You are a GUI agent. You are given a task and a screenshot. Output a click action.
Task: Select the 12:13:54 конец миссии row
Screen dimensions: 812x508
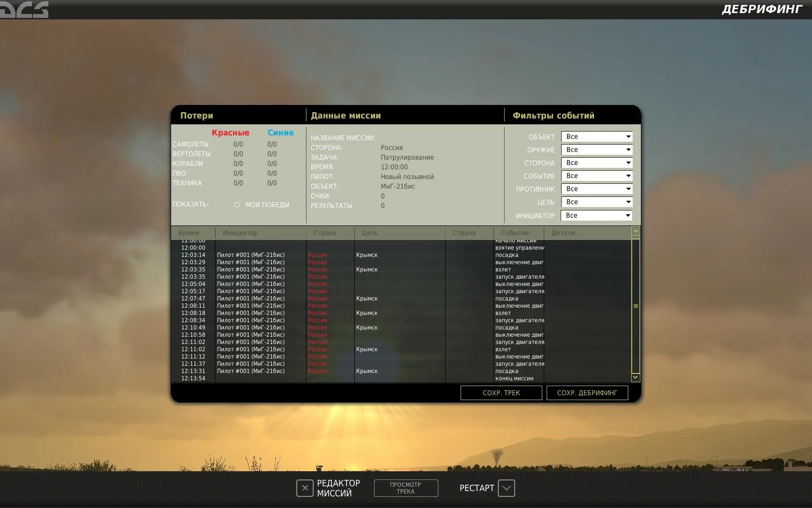pos(401,378)
